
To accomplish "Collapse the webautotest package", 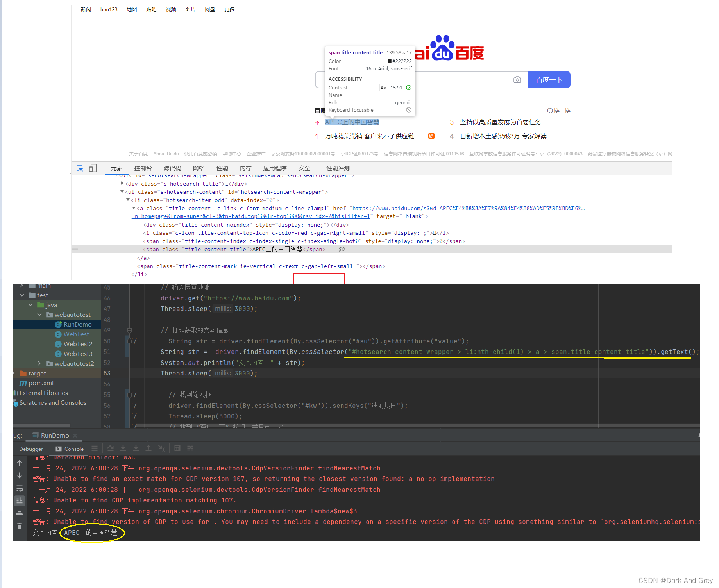I will point(39,315).
